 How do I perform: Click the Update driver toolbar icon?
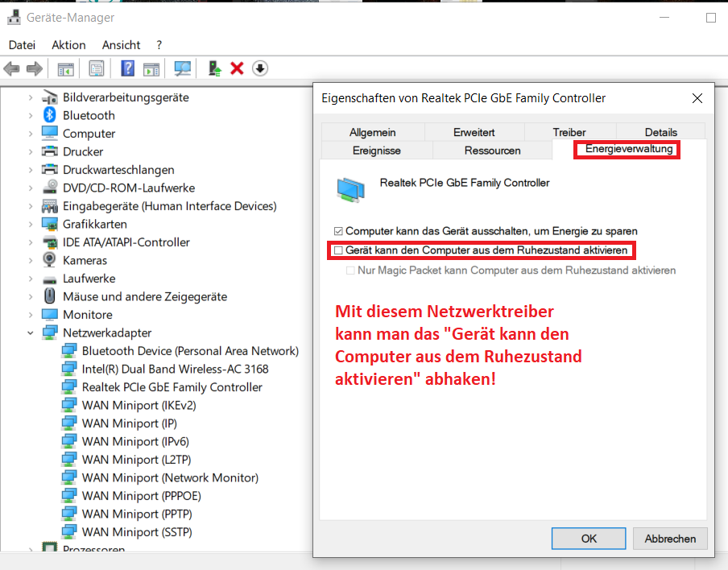tap(214, 68)
